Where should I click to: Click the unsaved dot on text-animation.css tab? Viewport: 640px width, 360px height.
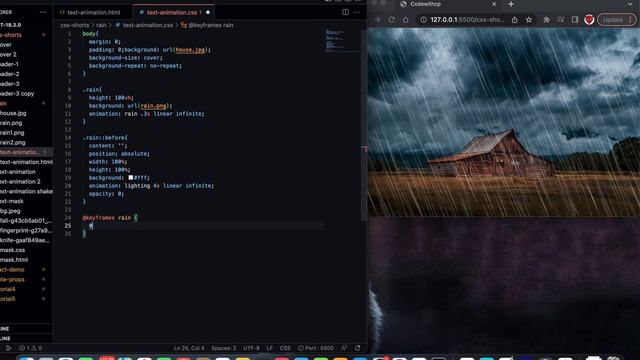click(208, 12)
